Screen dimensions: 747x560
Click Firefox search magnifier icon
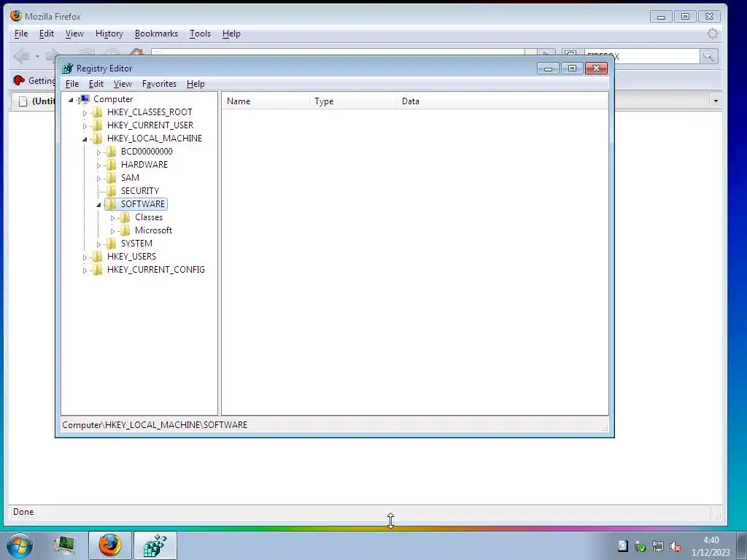coord(709,56)
